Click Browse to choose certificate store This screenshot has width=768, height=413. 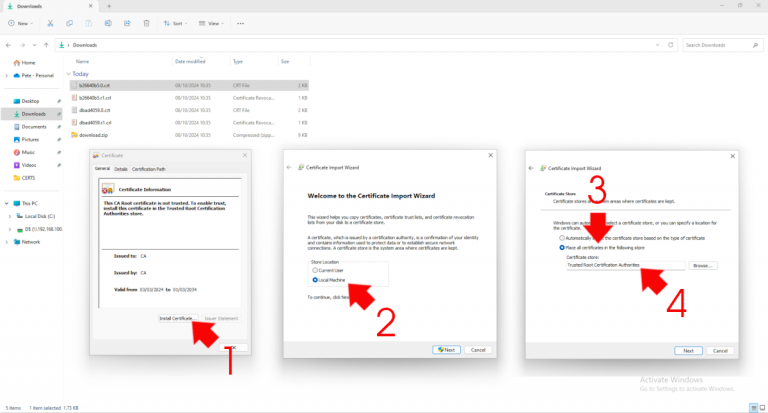pos(702,265)
